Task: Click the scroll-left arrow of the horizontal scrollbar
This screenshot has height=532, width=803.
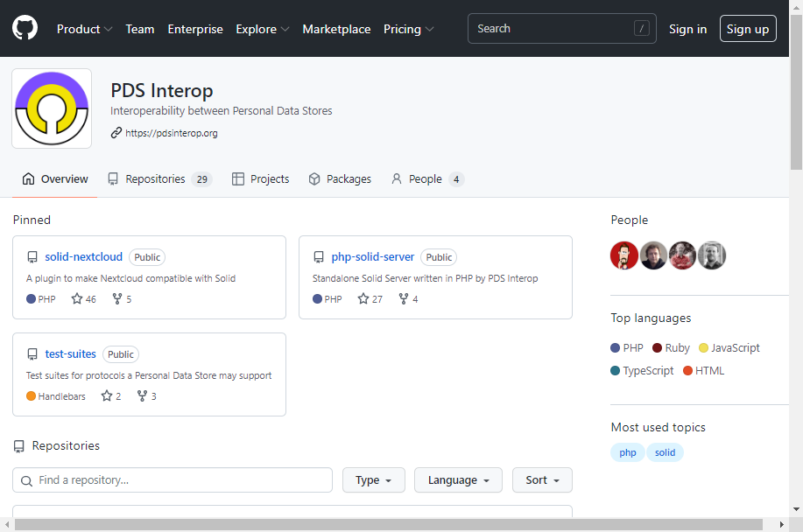Action: (7, 524)
